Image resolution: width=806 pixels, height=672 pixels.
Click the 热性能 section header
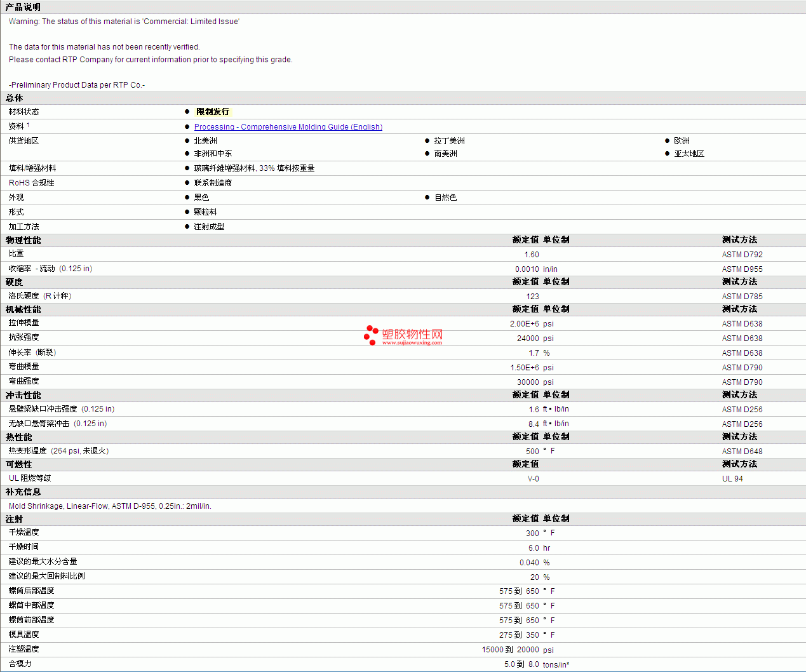19,437
